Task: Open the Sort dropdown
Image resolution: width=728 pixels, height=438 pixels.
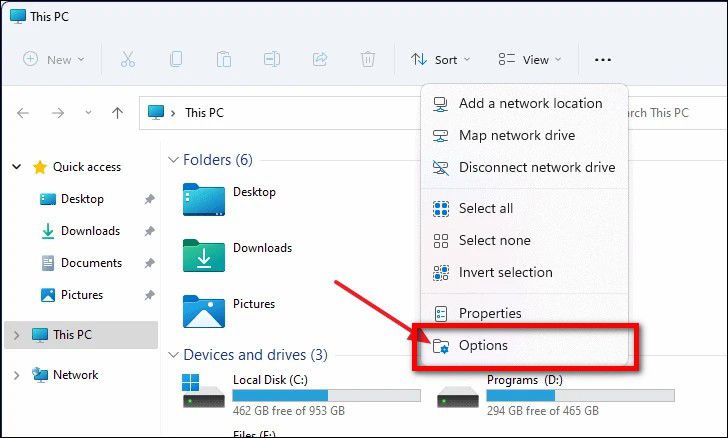Action: point(441,59)
